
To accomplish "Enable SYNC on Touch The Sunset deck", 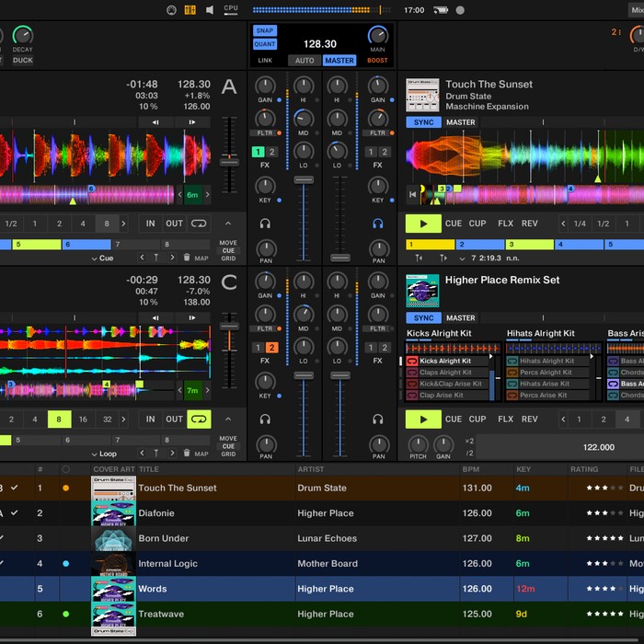I will pyautogui.click(x=423, y=121).
